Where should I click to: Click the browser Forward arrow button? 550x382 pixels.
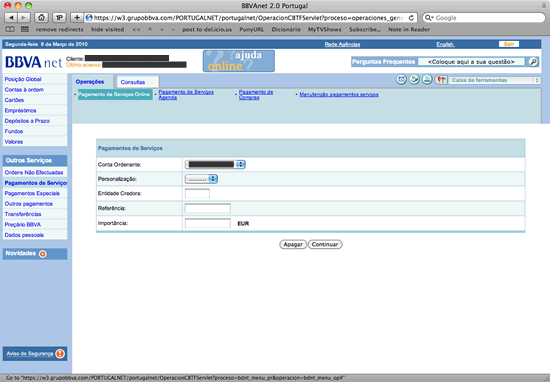click(24, 18)
